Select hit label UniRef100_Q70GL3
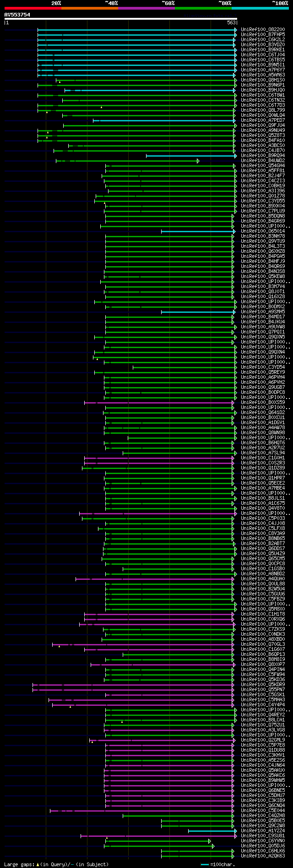This screenshot has width=293, height=868. click(x=263, y=644)
